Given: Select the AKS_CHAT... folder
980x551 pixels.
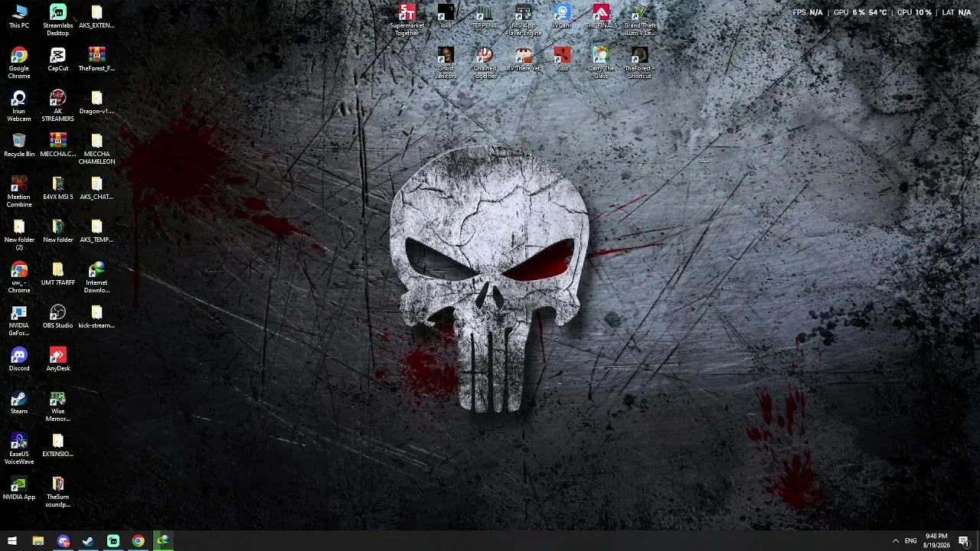Looking at the screenshot, I should (x=96, y=188).
